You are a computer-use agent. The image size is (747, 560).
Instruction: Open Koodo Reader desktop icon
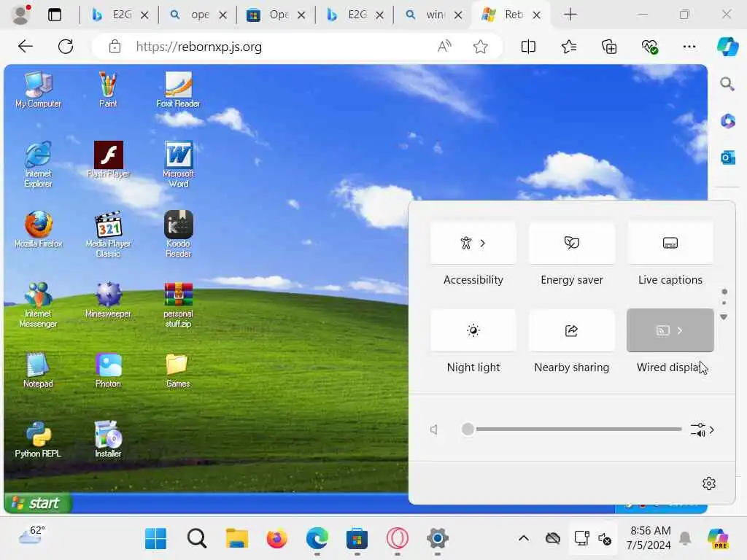click(x=178, y=234)
